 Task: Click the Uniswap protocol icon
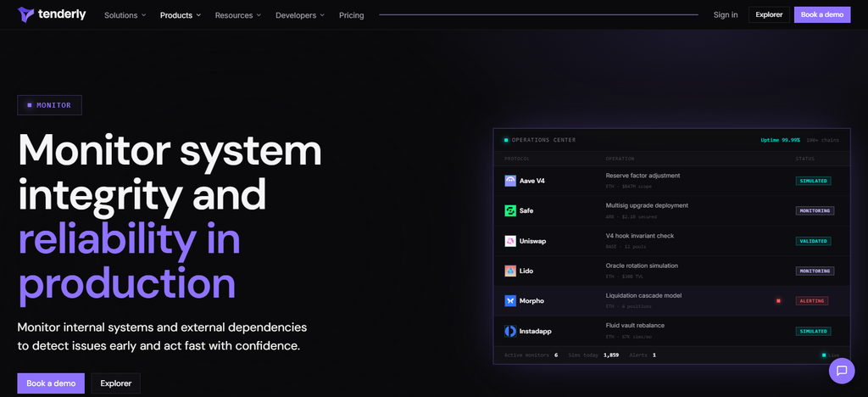(509, 241)
